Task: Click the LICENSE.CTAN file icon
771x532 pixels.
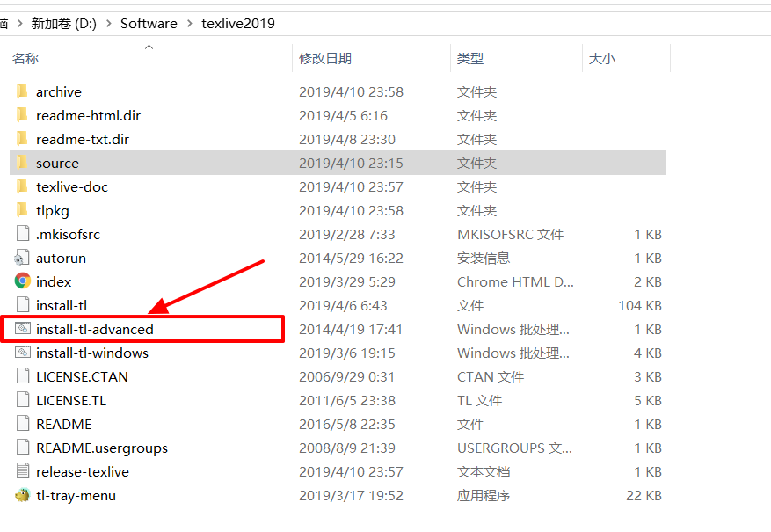Action: [23, 376]
